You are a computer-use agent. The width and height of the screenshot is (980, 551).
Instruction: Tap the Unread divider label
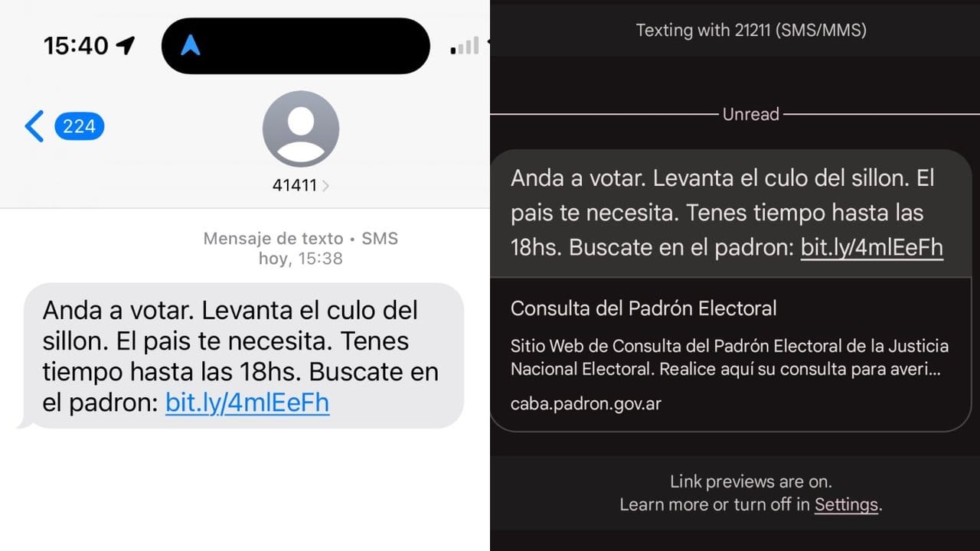point(750,114)
